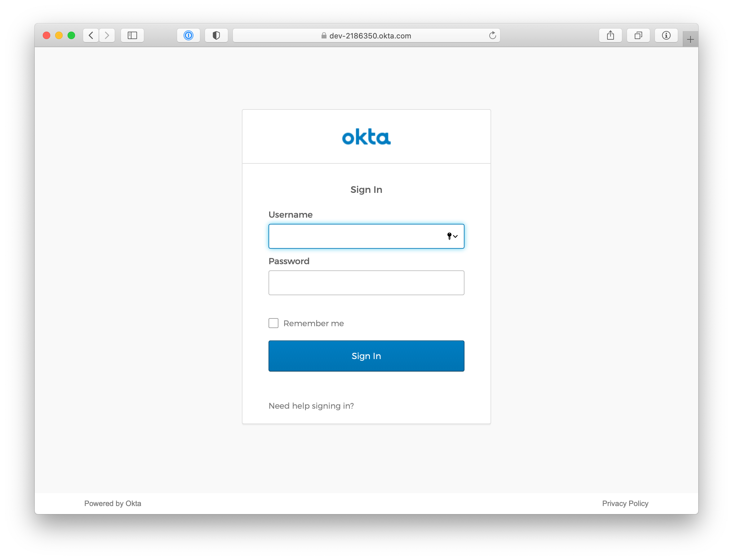Click the Password input field
733x560 pixels.
pos(366,283)
